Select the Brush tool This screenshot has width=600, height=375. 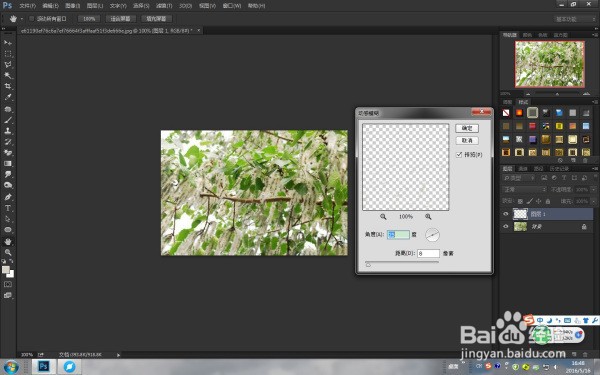click(8, 120)
